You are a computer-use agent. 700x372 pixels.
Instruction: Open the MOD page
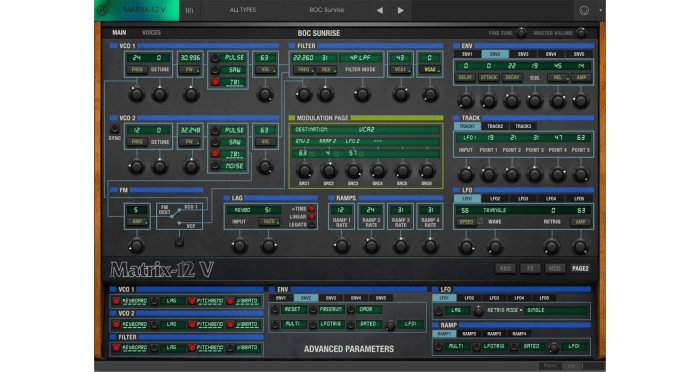click(554, 268)
